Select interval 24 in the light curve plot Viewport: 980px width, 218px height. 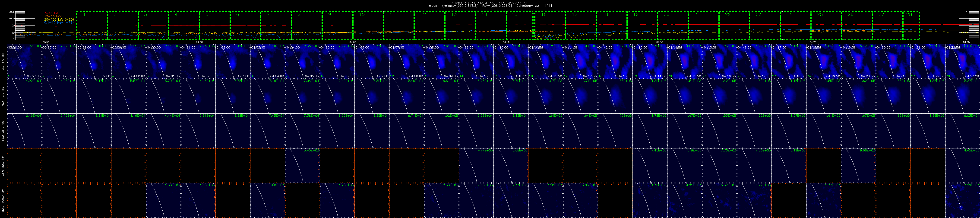pos(796,26)
